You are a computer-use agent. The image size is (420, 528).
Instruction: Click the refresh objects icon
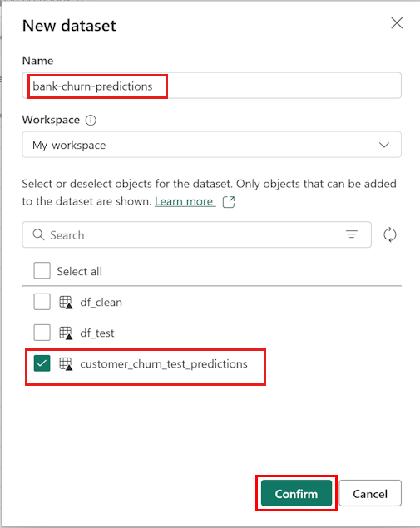[x=390, y=234]
